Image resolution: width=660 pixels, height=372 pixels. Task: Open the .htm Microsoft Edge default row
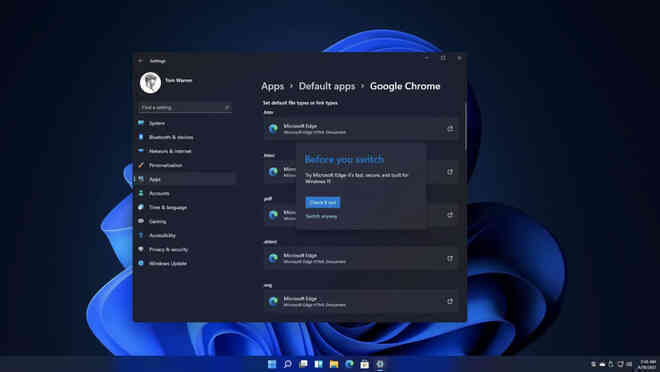(x=361, y=129)
